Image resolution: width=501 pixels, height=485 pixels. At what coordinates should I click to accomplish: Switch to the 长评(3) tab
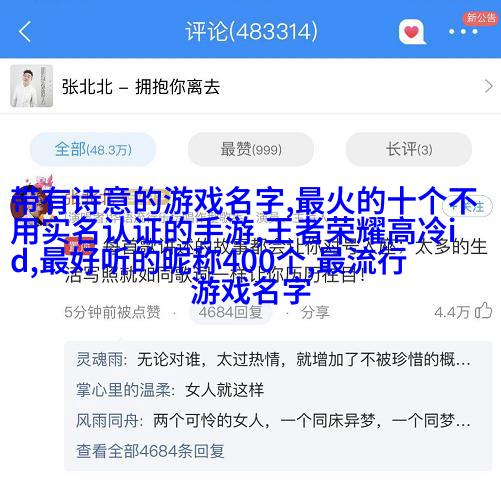click(409, 149)
